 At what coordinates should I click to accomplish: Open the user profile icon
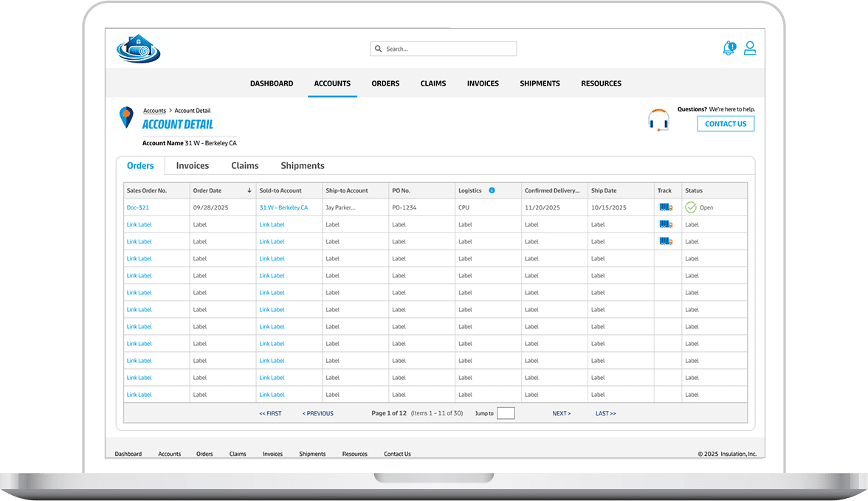[x=750, y=49]
